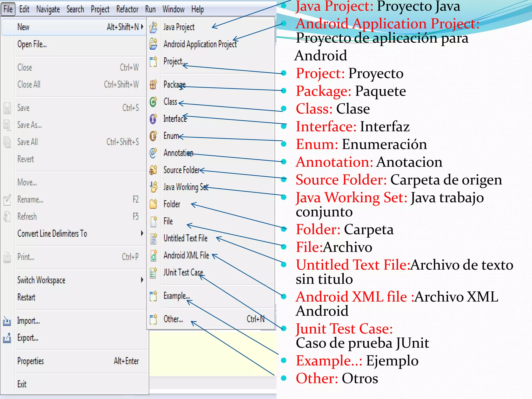Click the JUnit Test Case icon

pos(154,273)
